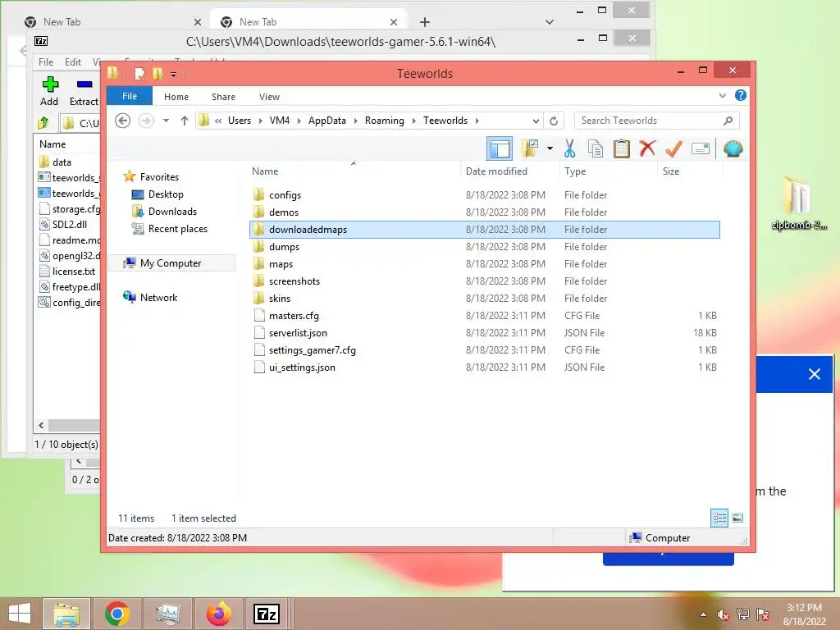This screenshot has height=630, width=840.
Task: Select Recent places in Favorites
Action: point(178,228)
